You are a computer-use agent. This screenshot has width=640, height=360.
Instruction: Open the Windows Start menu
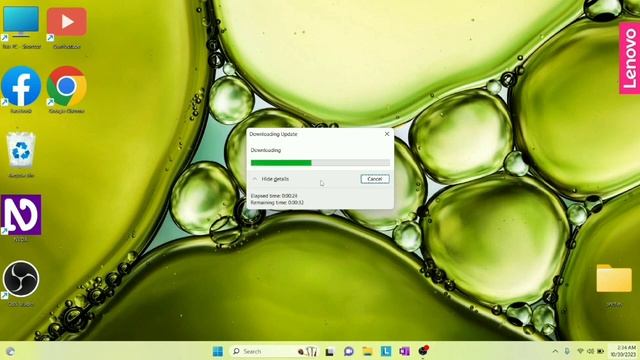pos(218,351)
